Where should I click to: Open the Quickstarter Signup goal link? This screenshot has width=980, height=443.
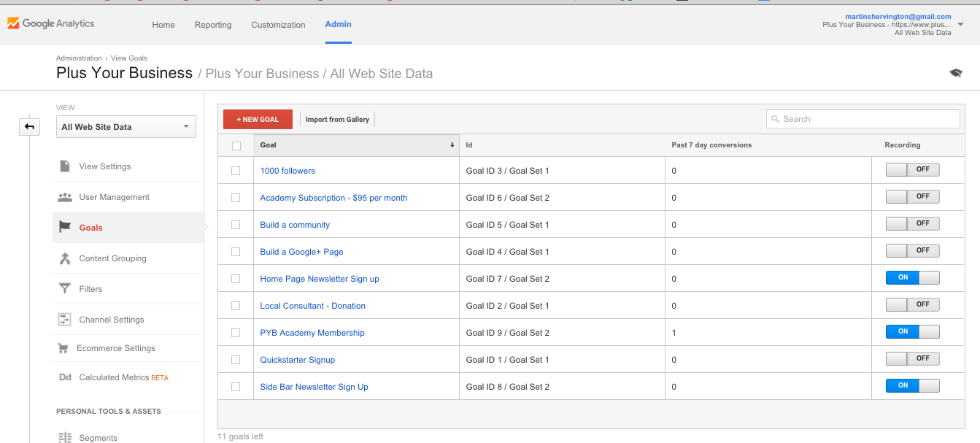(298, 360)
